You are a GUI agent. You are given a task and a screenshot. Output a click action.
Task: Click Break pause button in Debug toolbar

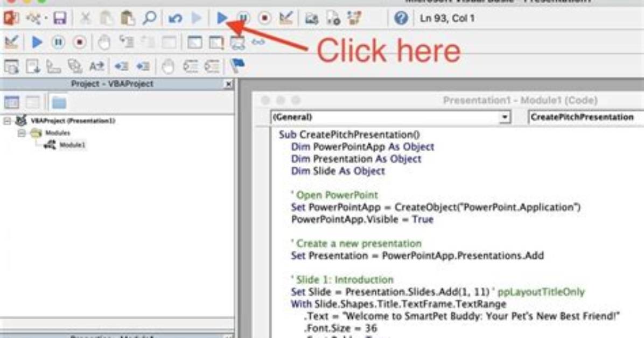point(58,42)
